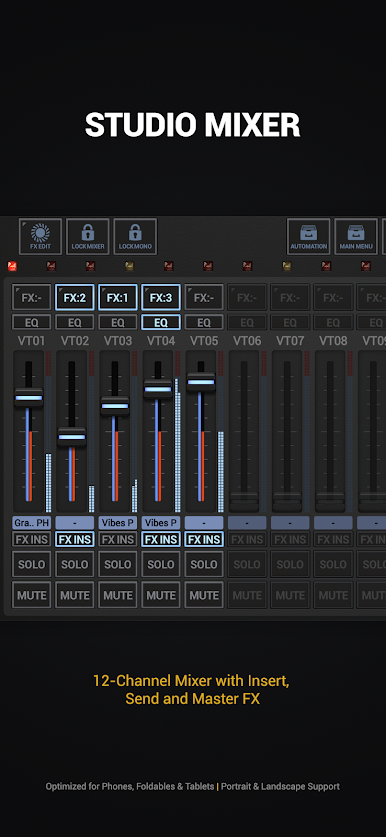Viewport: 386px width, 837px height.
Task: Toggle the LOCK MIXER padlock
Action: point(88,236)
